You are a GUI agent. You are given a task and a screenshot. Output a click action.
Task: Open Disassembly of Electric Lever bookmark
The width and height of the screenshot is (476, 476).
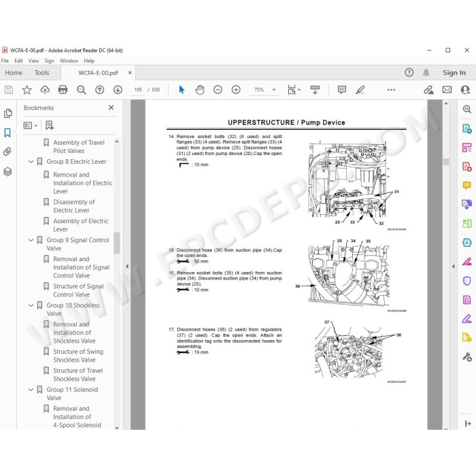click(x=73, y=206)
